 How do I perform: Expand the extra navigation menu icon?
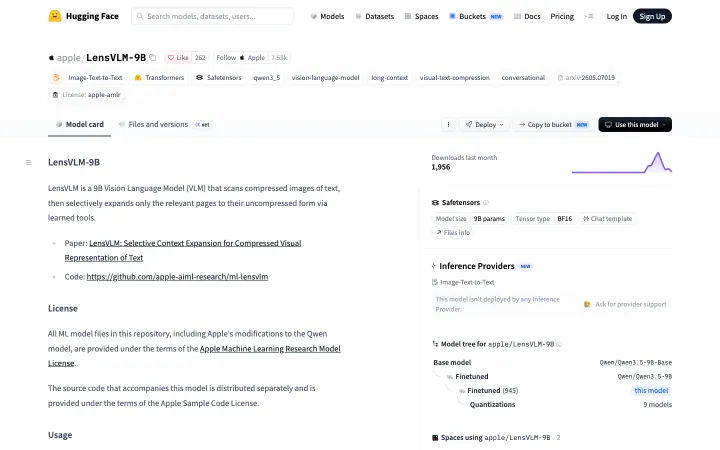coord(589,16)
